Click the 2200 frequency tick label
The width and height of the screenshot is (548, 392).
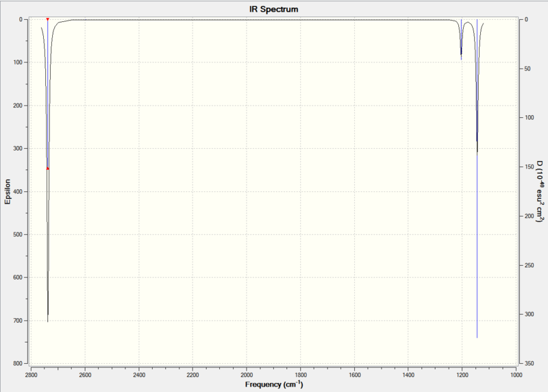click(x=193, y=375)
